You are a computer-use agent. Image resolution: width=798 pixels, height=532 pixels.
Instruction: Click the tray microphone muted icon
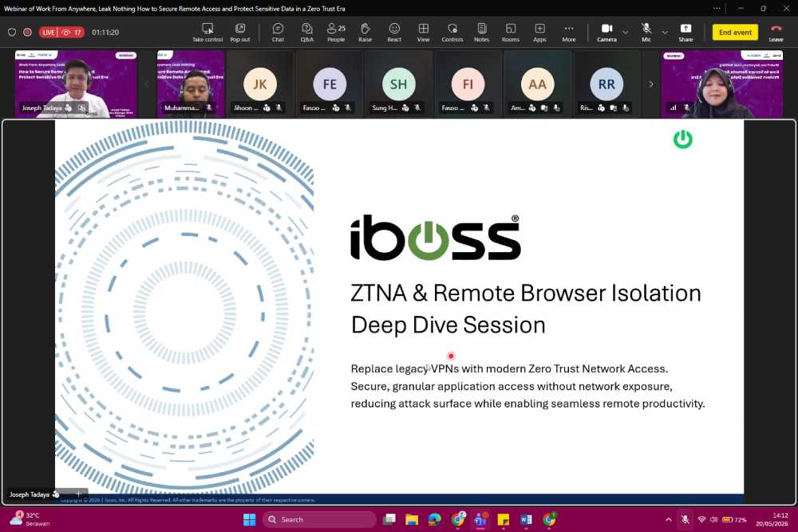tap(685, 519)
